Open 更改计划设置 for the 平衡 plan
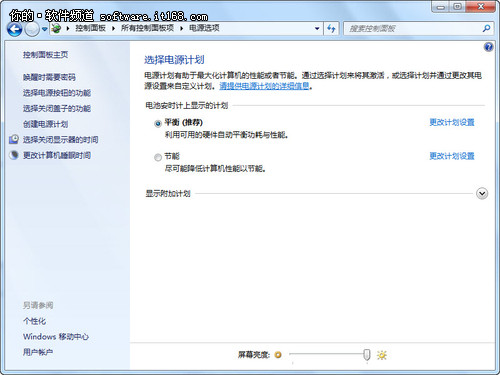The image size is (500, 375). click(x=452, y=122)
